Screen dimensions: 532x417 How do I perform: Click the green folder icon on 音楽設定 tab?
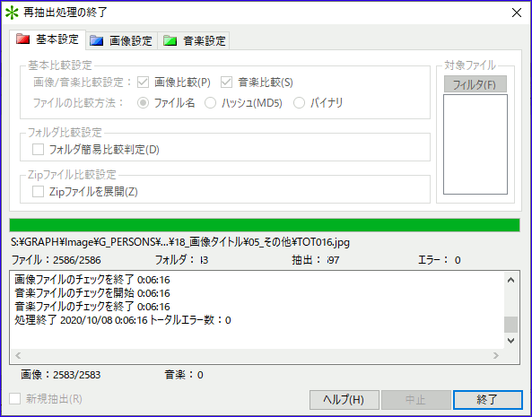(170, 40)
